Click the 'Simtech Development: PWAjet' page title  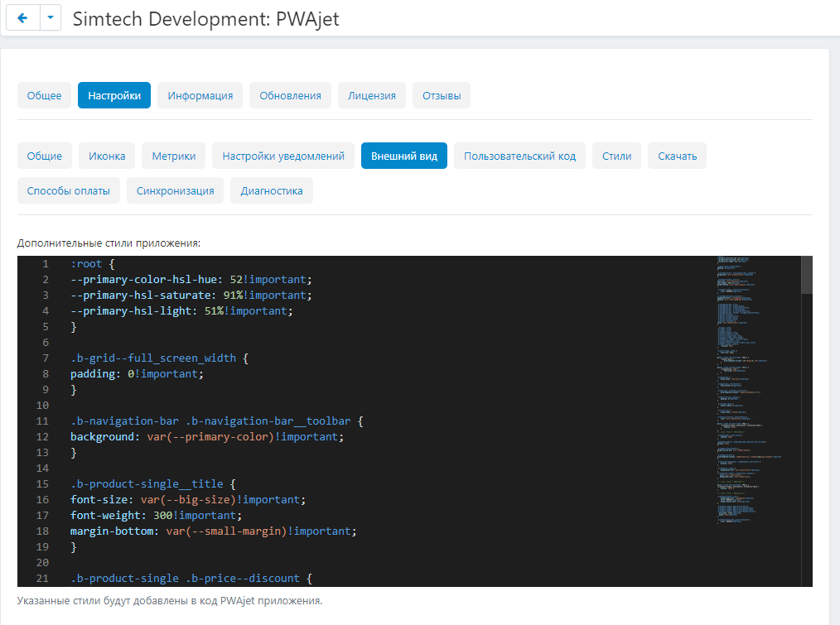pyautogui.click(x=205, y=19)
